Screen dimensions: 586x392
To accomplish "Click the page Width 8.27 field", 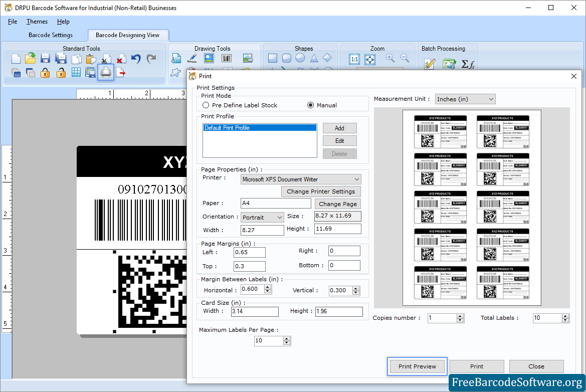I will click(x=262, y=230).
